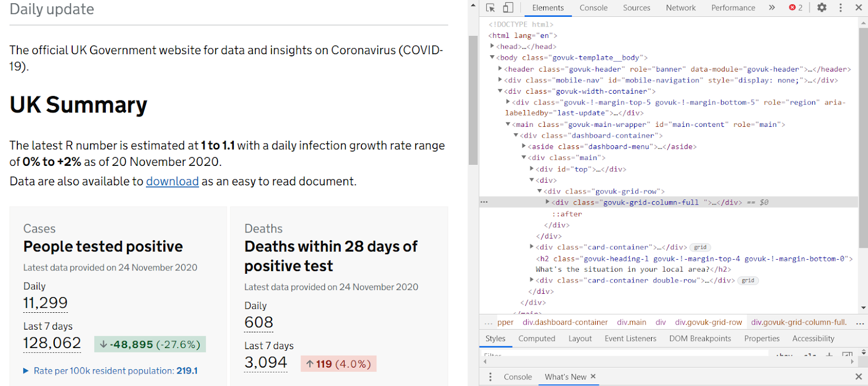Click last 7 days cases 128,062
Image resolution: width=868 pixels, height=386 pixels.
(x=52, y=343)
